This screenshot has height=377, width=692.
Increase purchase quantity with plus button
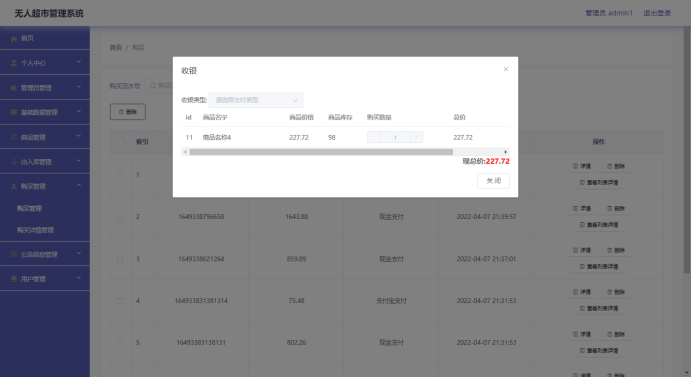pos(416,137)
